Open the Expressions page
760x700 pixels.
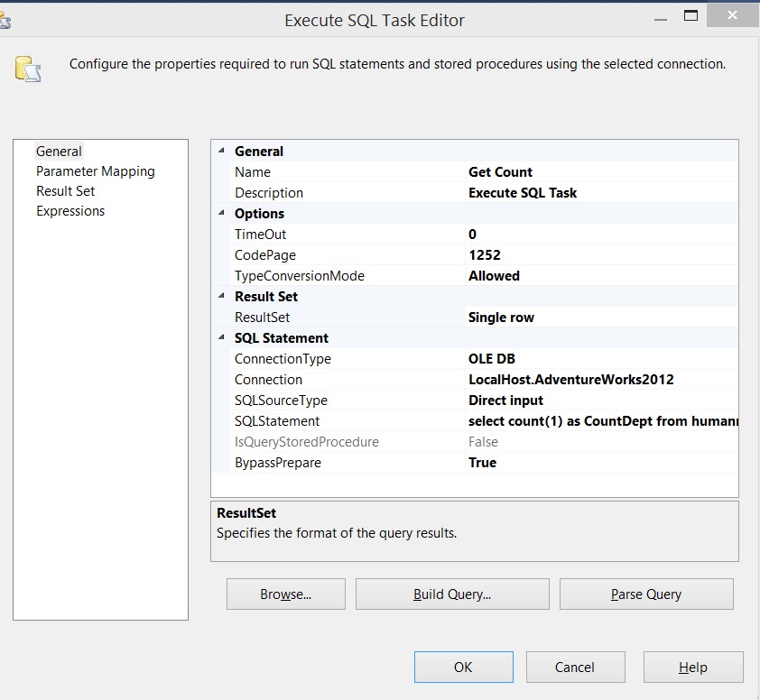pos(70,211)
